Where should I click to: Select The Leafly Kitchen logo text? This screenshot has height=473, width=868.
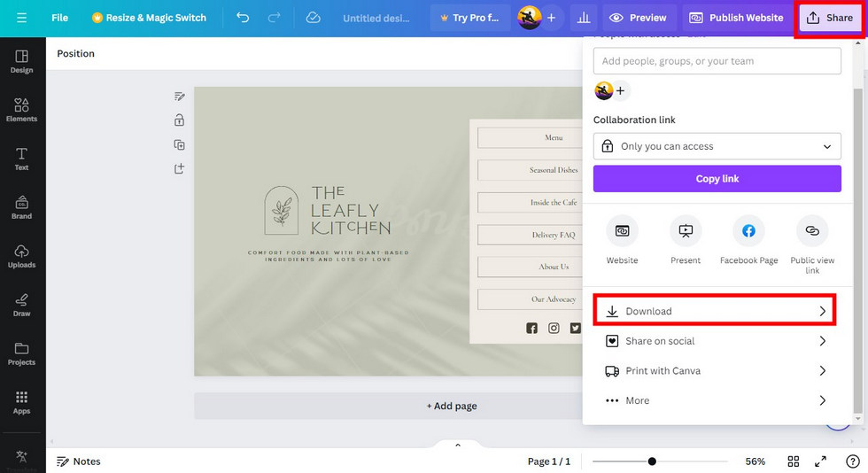click(351, 211)
